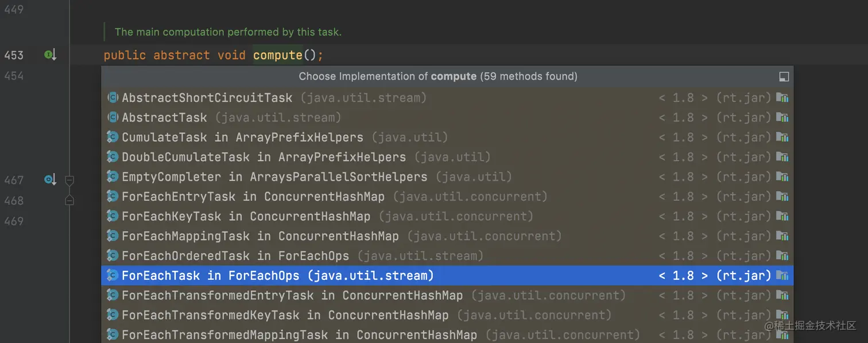The width and height of the screenshot is (868, 343).
Task: Click class icon beside CumulateTask
Action: pos(113,137)
